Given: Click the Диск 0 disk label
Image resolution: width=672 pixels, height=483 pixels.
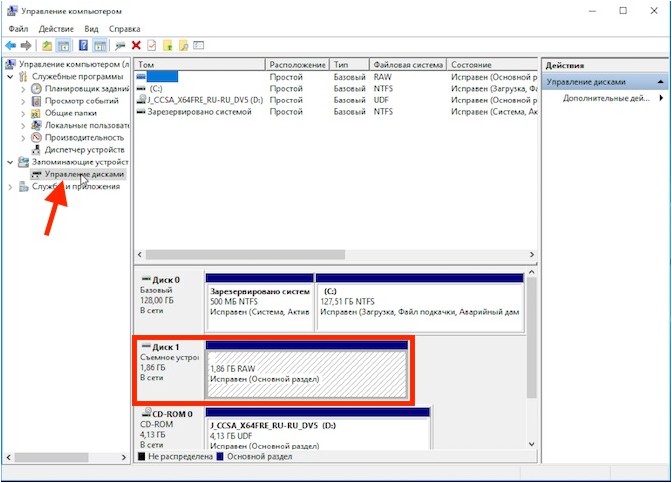Looking at the screenshot, I should 166,280.
